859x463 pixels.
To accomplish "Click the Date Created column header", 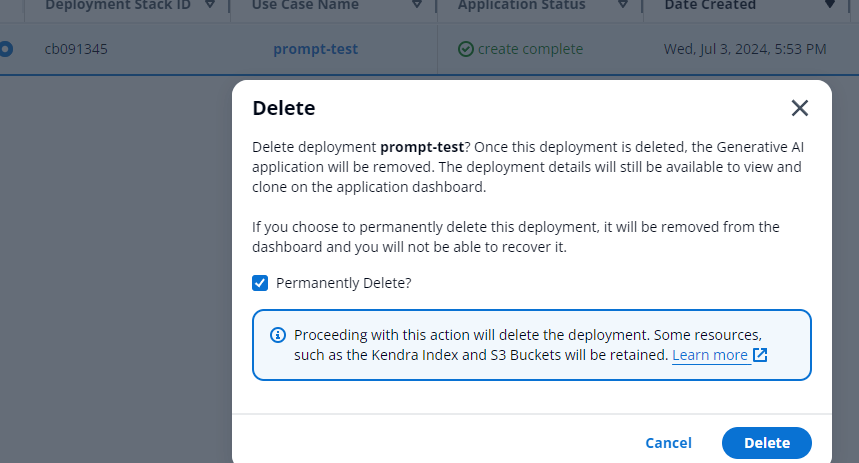I will pyautogui.click(x=710, y=5).
